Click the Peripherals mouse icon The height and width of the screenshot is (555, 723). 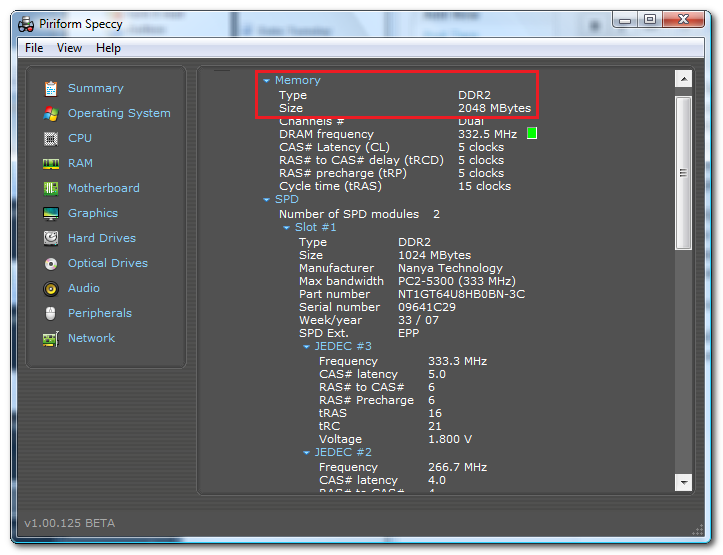point(51,313)
